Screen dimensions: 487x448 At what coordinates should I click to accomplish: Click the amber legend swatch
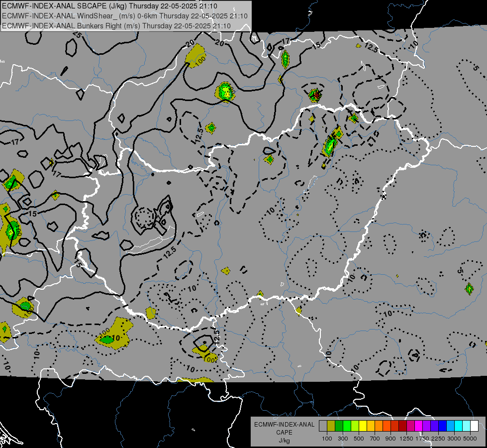[x=371, y=426]
